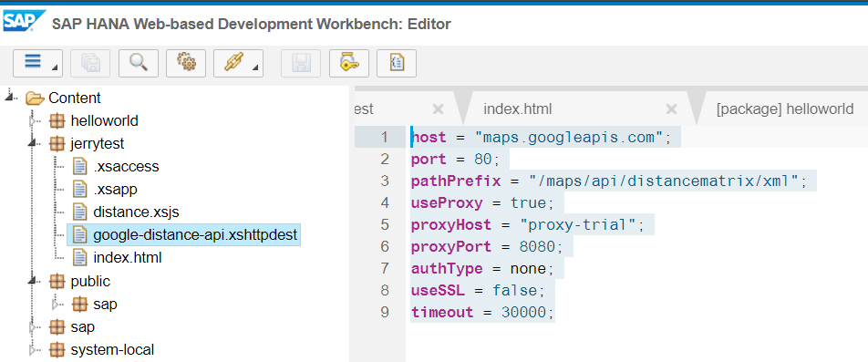
Task: Open index.html in the tree
Action: click(128, 258)
